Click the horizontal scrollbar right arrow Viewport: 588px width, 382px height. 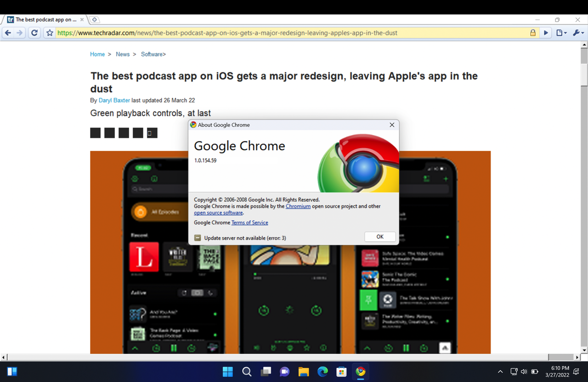click(x=577, y=357)
